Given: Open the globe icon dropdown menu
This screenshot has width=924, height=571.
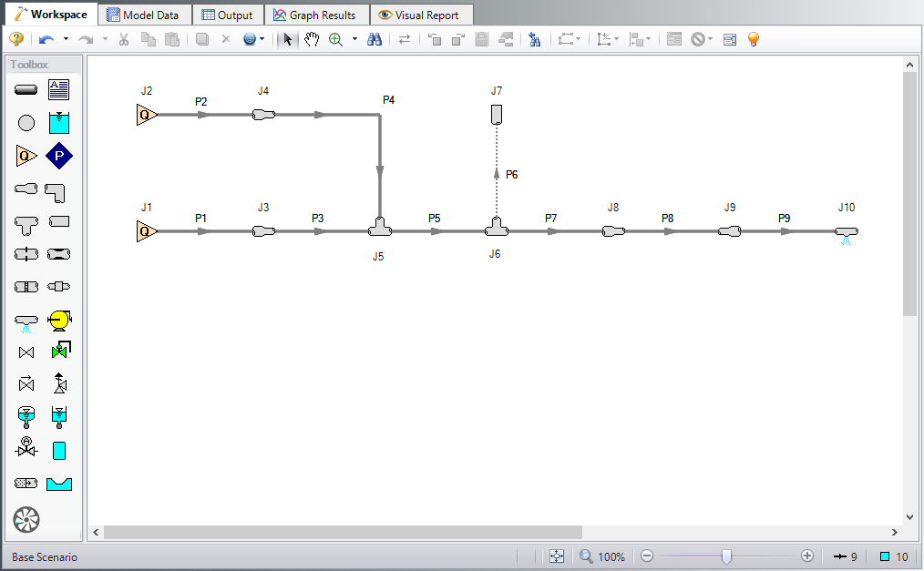Looking at the screenshot, I should pos(263,39).
